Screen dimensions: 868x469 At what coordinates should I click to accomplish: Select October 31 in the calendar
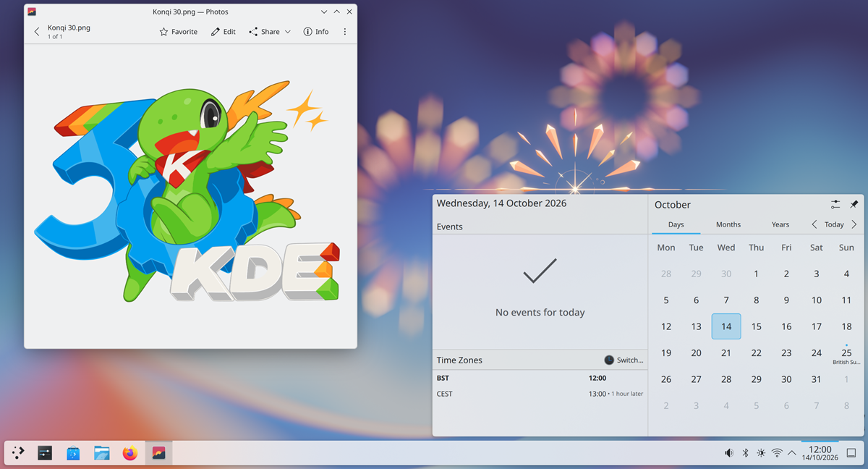pos(817,379)
